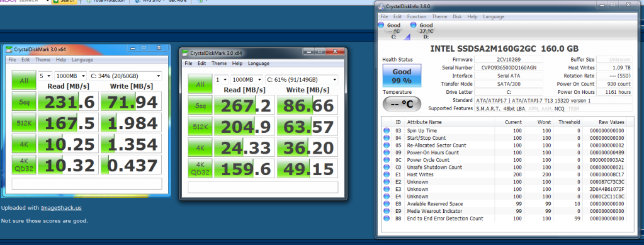The width and height of the screenshot is (644, 245).
Task: Start 512K test in middle CrystalDiskMark window
Action: pyautogui.click(x=200, y=126)
